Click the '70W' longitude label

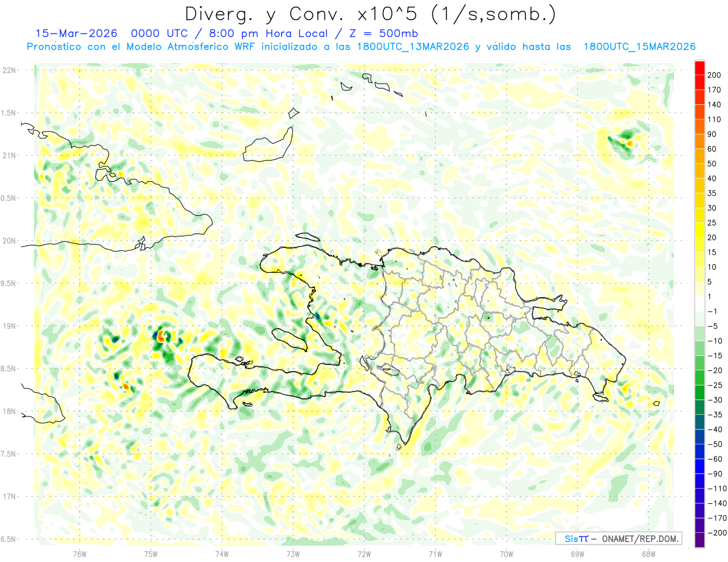tap(507, 554)
